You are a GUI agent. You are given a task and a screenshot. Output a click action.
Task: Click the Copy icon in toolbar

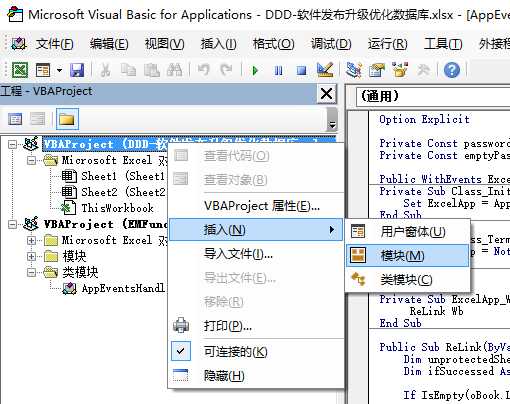128,70
